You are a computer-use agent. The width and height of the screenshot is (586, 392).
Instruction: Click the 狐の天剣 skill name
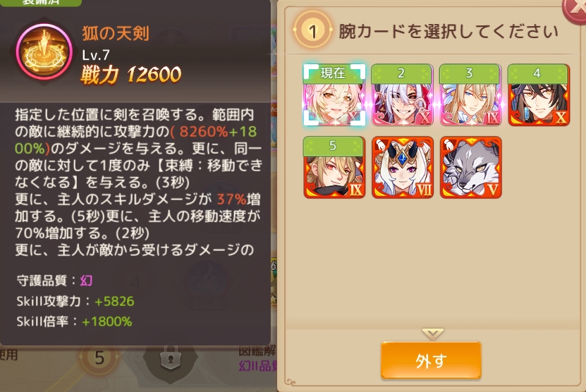coord(116,34)
